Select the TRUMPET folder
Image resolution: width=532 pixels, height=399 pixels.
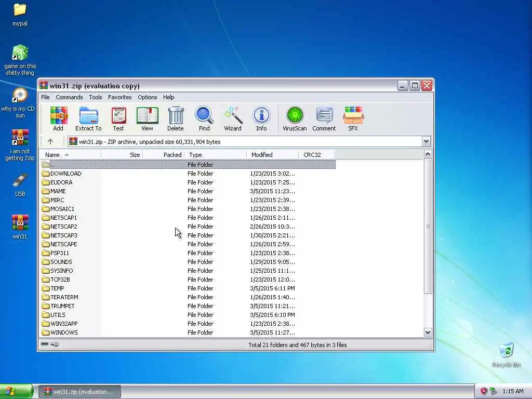coord(188,305)
